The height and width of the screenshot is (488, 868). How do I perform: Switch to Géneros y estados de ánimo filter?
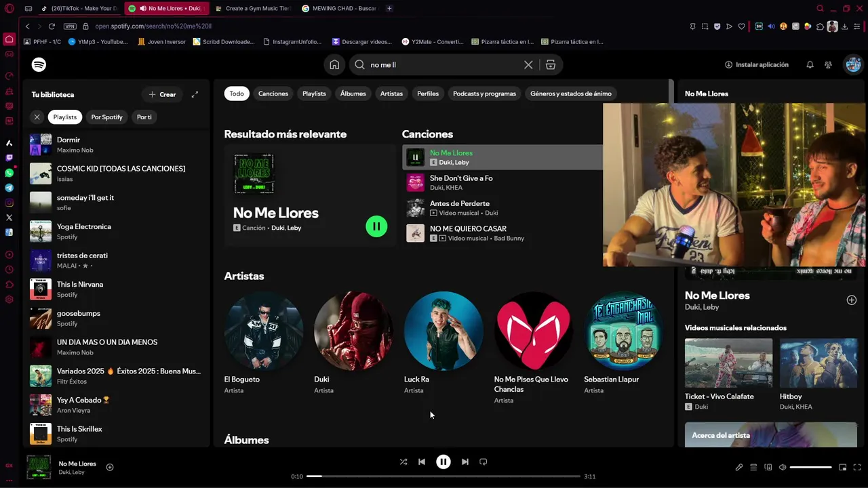coord(571,94)
